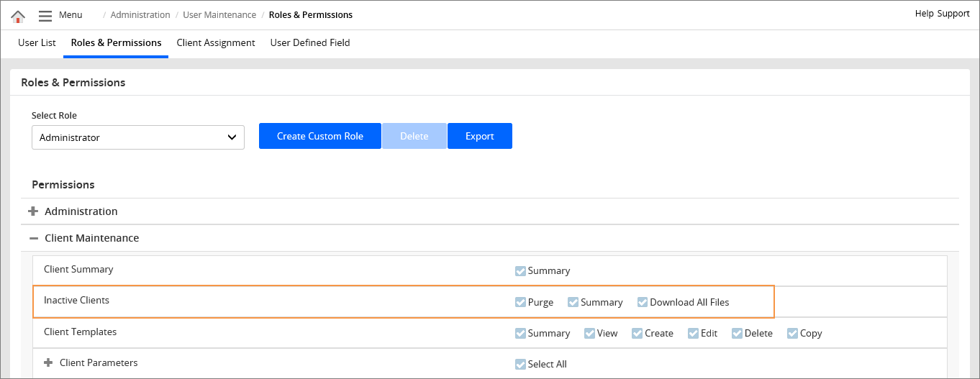Uncheck Purge for Inactive Clients
980x379 pixels.
pos(520,302)
